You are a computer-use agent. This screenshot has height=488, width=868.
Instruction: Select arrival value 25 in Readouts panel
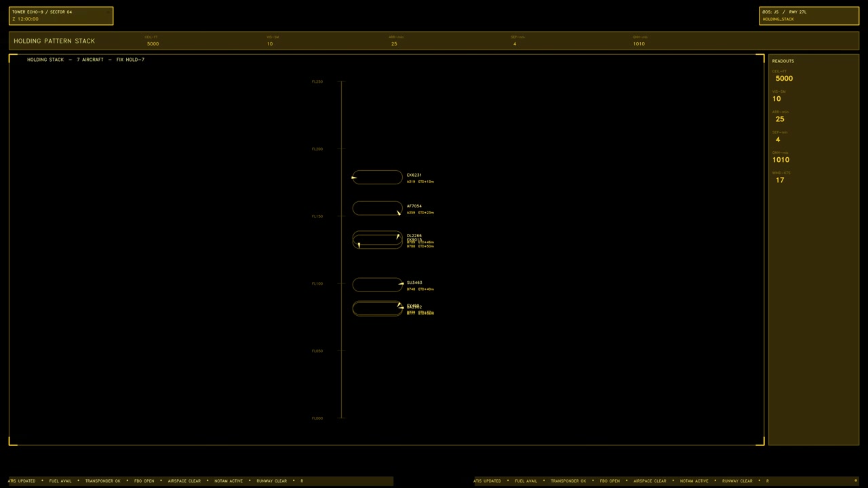(780, 119)
